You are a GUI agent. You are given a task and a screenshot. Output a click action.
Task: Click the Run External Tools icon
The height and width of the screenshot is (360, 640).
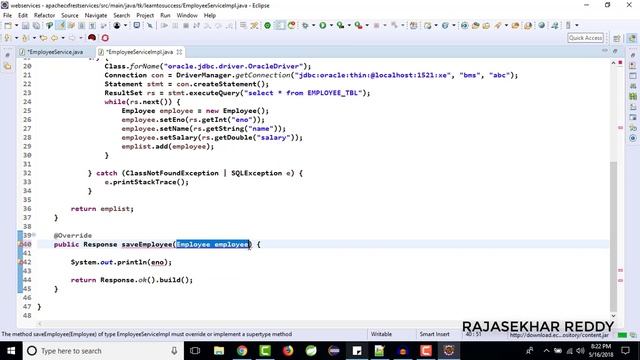358,25
